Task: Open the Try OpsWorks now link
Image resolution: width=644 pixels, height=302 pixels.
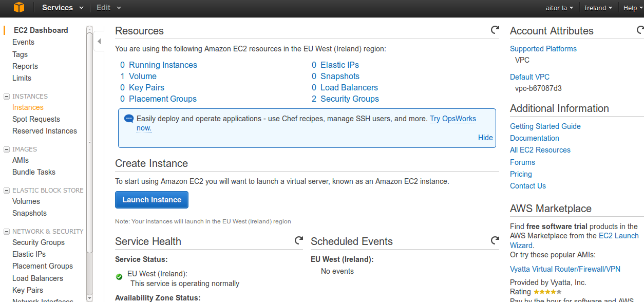Action: [452, 119]
